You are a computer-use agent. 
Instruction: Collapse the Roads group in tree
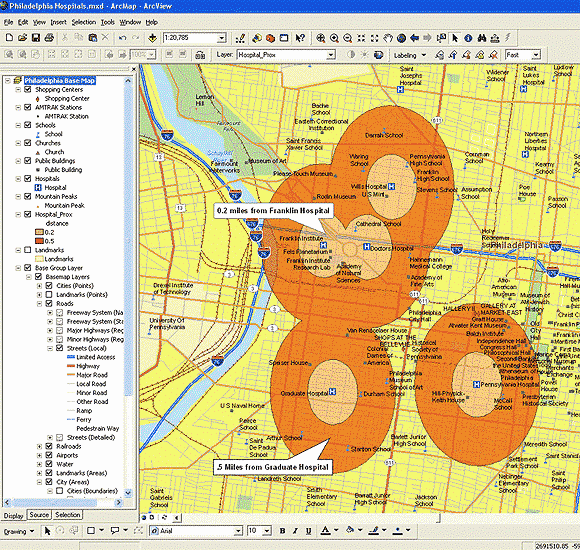click(39, 304)
